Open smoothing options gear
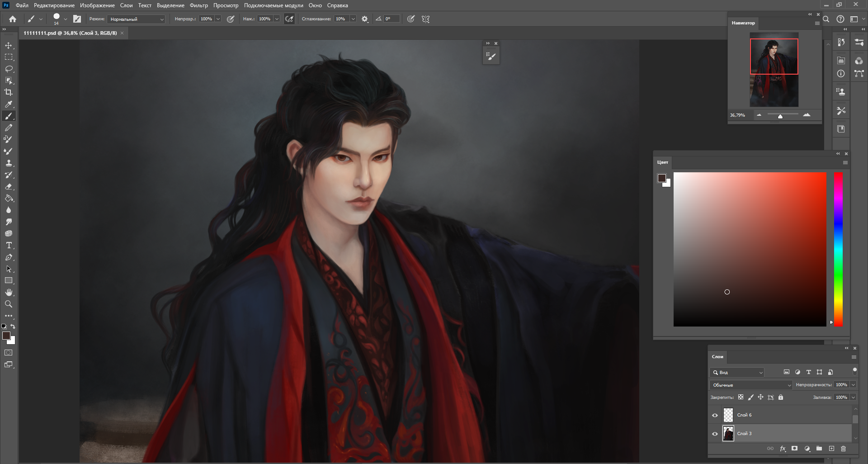This screenshot has height=464, width=868. point(365,19)
